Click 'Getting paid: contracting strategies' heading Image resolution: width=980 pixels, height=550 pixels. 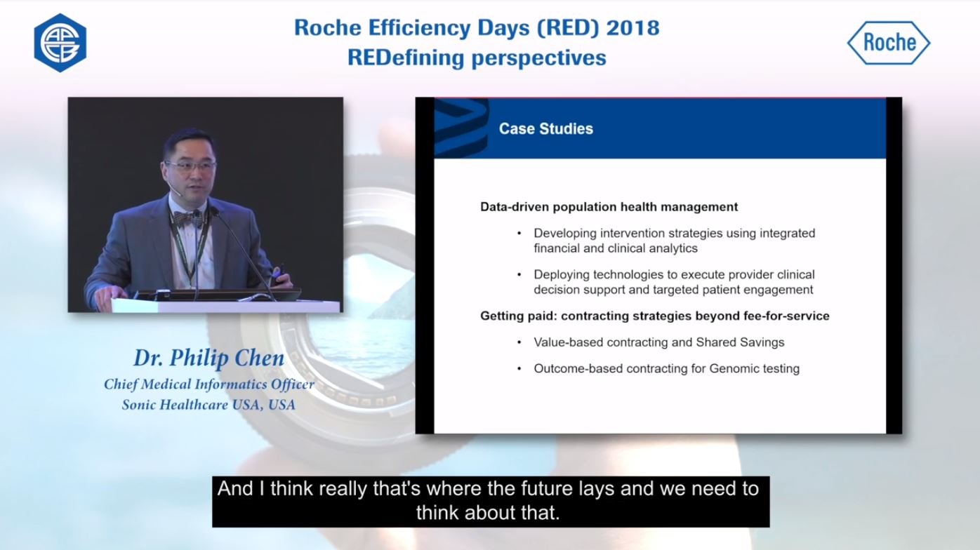pos(655,316)
